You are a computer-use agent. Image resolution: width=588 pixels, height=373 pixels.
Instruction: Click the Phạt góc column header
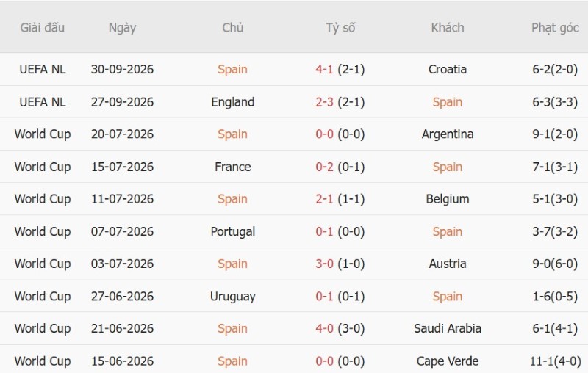[x=555, y=28]
